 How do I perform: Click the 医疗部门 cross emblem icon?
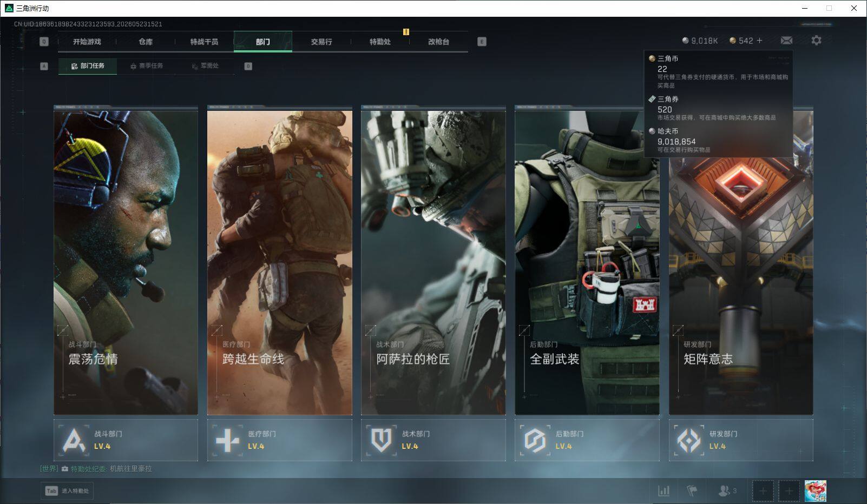click(x=227, y=440)
